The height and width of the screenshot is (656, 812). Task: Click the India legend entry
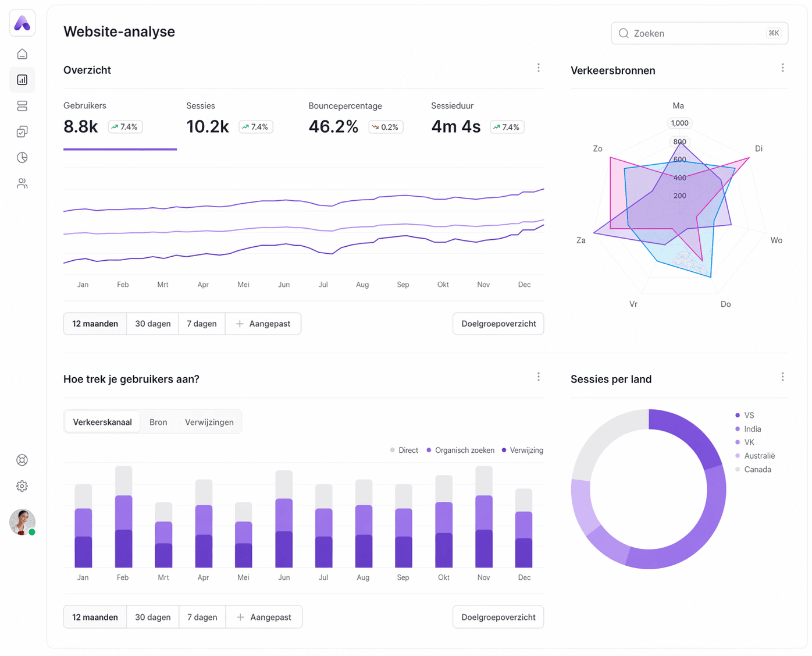[x=748, y=429]
